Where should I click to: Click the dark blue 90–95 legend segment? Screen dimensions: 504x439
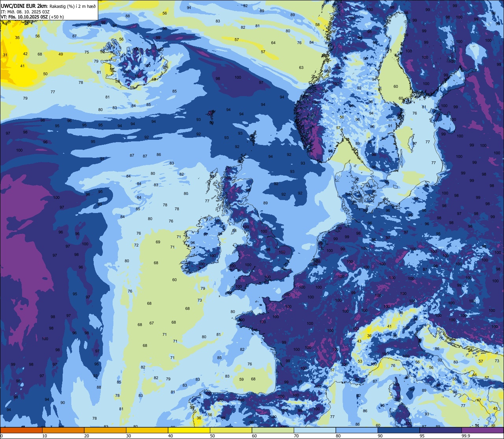pos(398,430)
